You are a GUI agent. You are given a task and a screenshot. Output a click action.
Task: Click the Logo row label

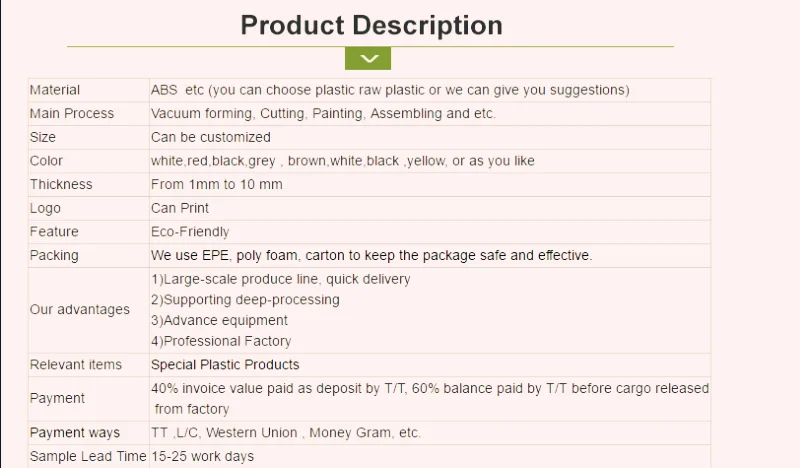pyautogui.click(x=45, y=208)
